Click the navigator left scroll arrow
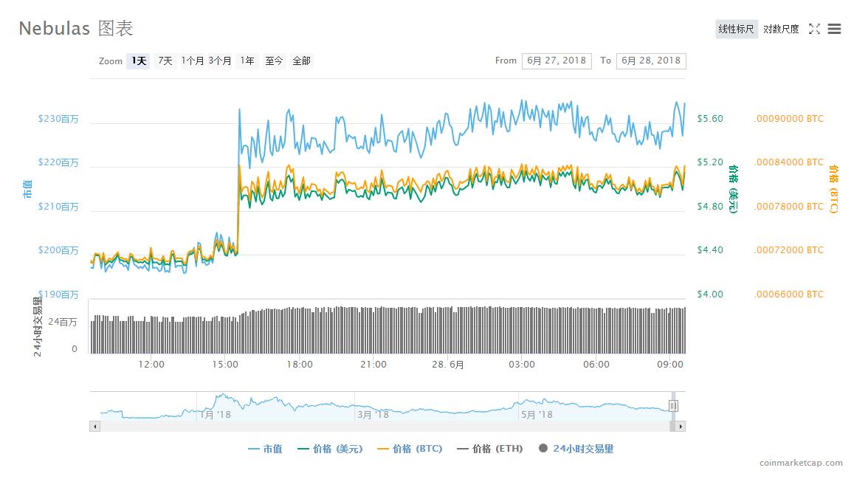 [x=94, y=427]
